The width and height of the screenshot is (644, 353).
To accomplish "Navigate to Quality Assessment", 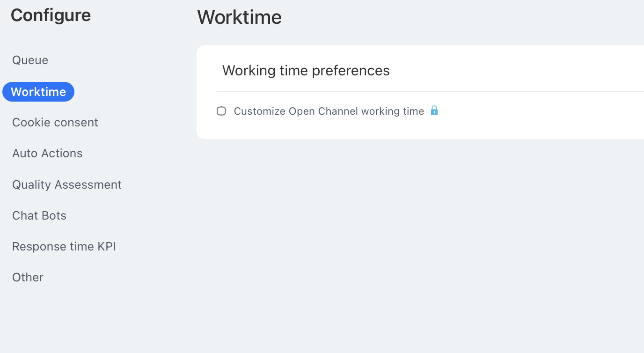I will pyautogui.click(x=67, y=185).
